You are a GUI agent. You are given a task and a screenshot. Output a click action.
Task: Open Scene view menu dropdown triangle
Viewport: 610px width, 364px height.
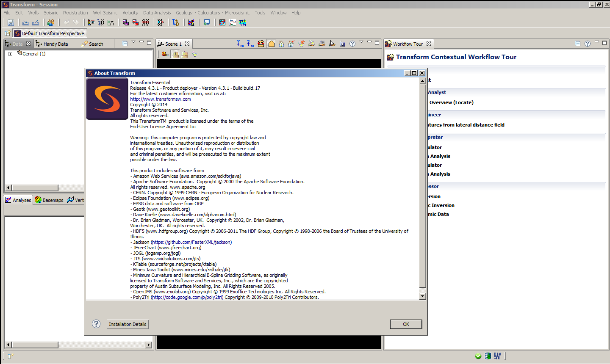(361, 42)
